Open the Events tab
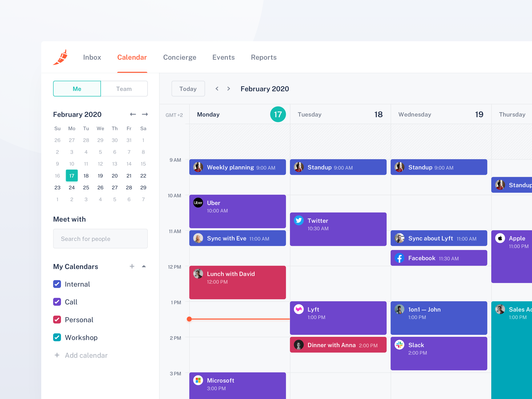Image resolution: width=532 pixels, height=399 pixels. (223, 57)
